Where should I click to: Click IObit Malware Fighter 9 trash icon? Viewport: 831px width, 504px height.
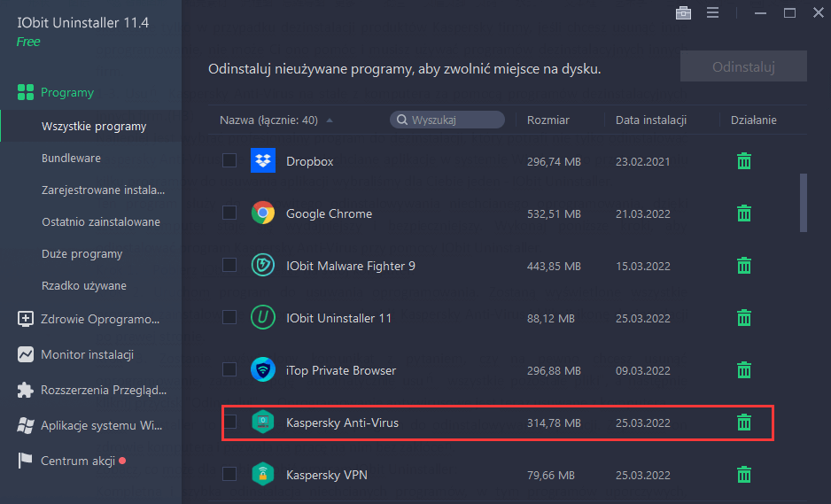pyautogui.click(x=744, y=266)
